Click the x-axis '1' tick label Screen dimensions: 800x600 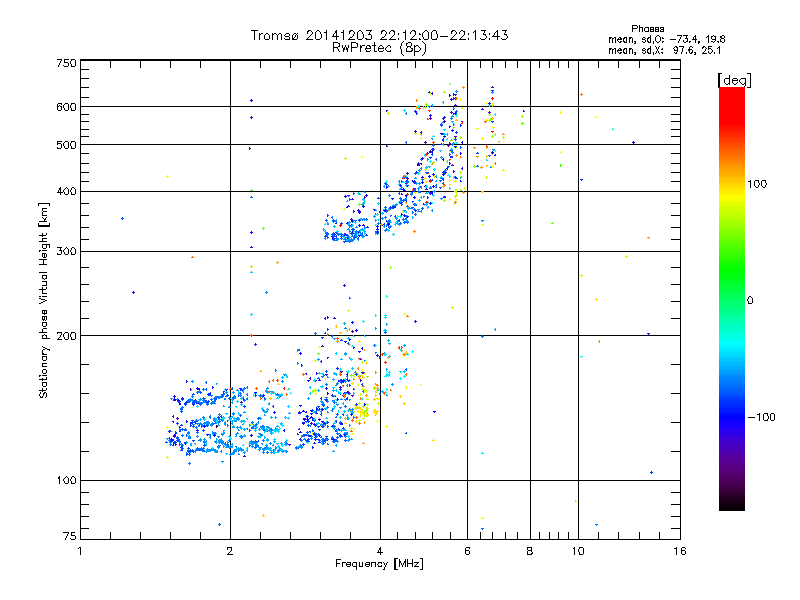point(80,551)
